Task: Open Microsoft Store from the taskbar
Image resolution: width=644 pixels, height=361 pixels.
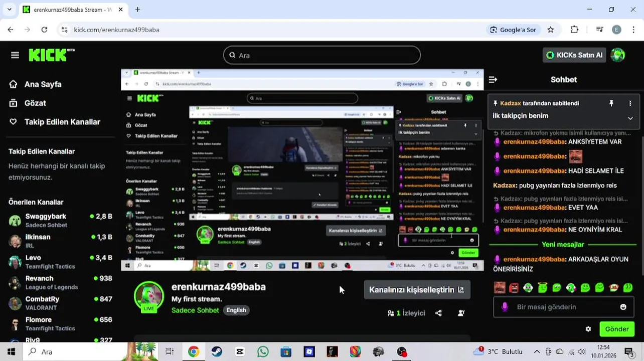Action: 286,351
